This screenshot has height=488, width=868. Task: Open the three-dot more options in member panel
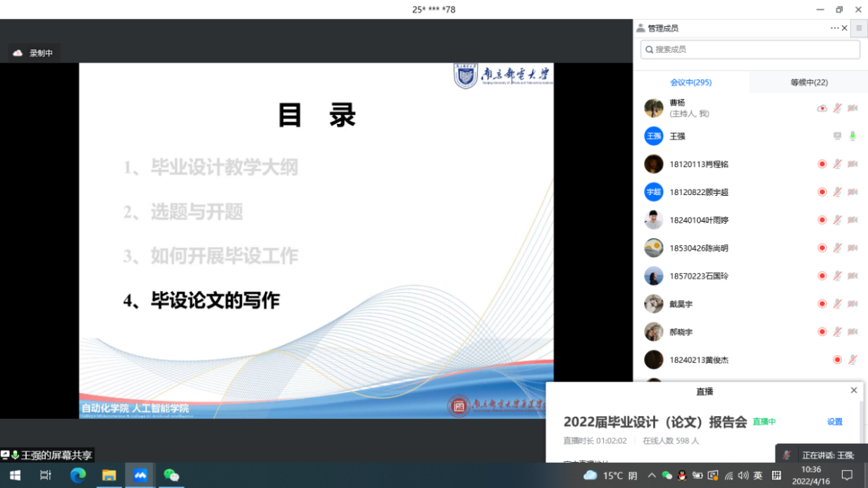835,28
